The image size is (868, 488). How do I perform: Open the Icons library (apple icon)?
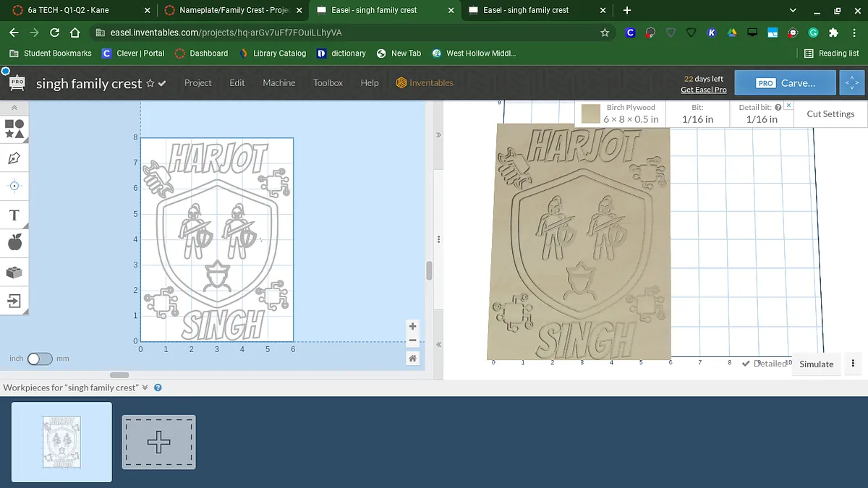click(x=14, y=243)
